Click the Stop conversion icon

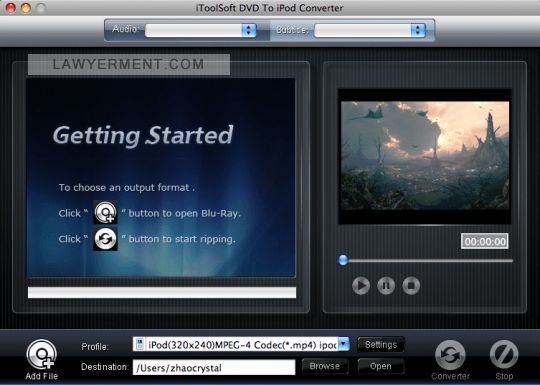[x=504, y=354]
